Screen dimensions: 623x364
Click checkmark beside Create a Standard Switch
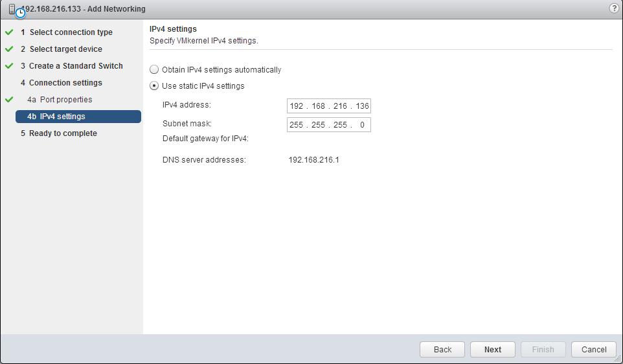tap(9, 66)
